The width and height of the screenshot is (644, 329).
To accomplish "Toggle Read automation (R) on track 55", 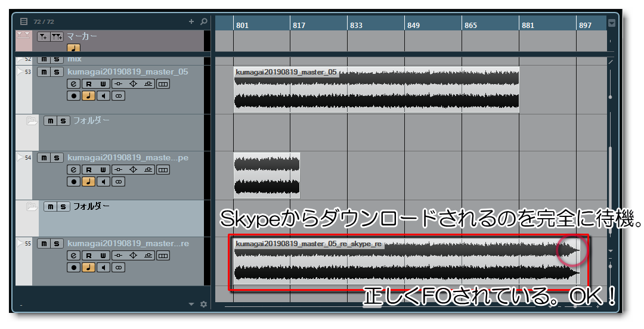I will click(x=88, y=256).
